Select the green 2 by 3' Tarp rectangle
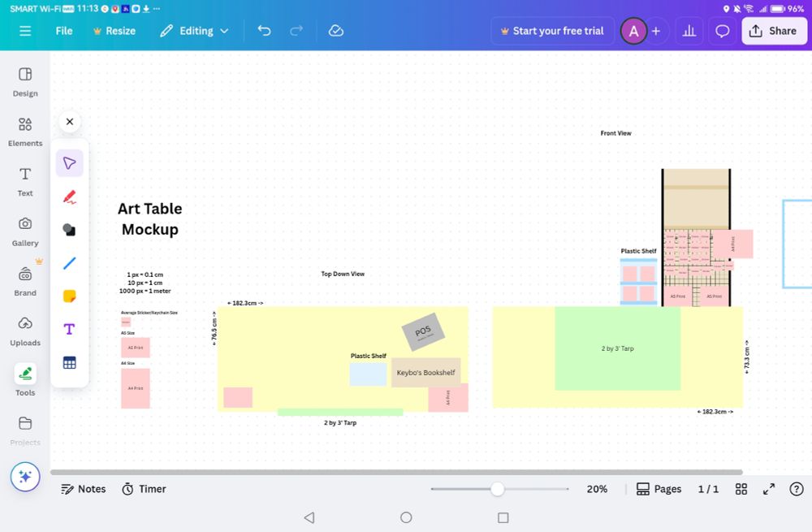This screenshot has height=532, width=812. tap(617, 348)
